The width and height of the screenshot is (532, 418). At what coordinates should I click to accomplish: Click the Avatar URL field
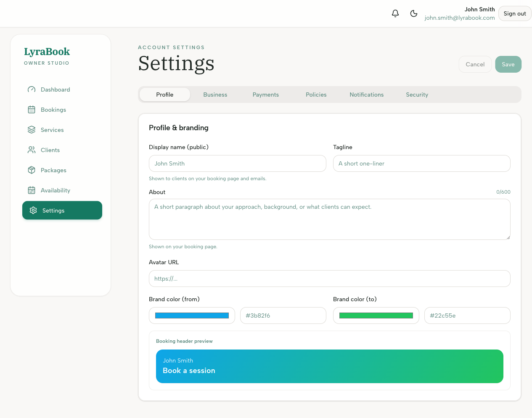(x=329, y=279)
